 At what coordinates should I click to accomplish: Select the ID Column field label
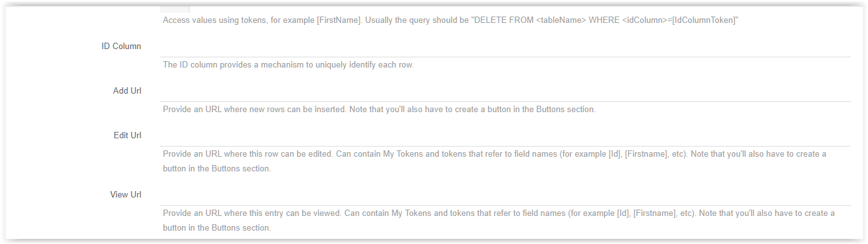[121, 47]
